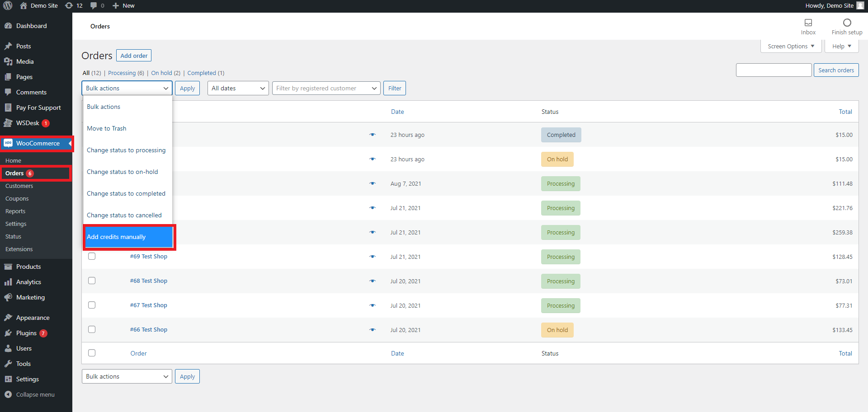This screenshot has width=868, height=412.
Task: Click the WordPress logo icon
Action: click(8, 6)
